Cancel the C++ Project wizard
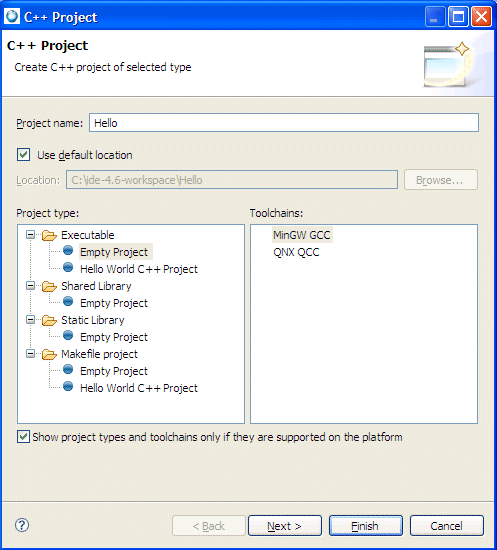The width and height of the screenshot is (497, 550). point(447,525)
